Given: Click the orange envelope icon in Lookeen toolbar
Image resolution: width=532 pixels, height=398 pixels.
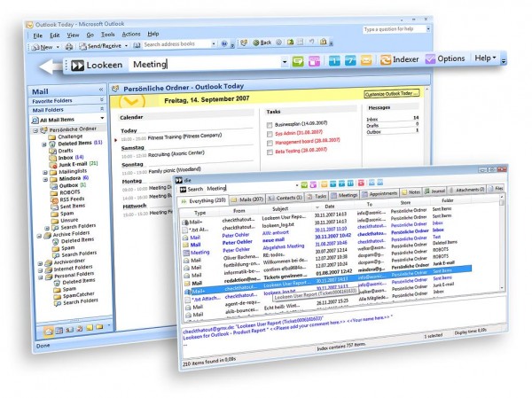Looking at the screenshot, I should click(366, 60).
